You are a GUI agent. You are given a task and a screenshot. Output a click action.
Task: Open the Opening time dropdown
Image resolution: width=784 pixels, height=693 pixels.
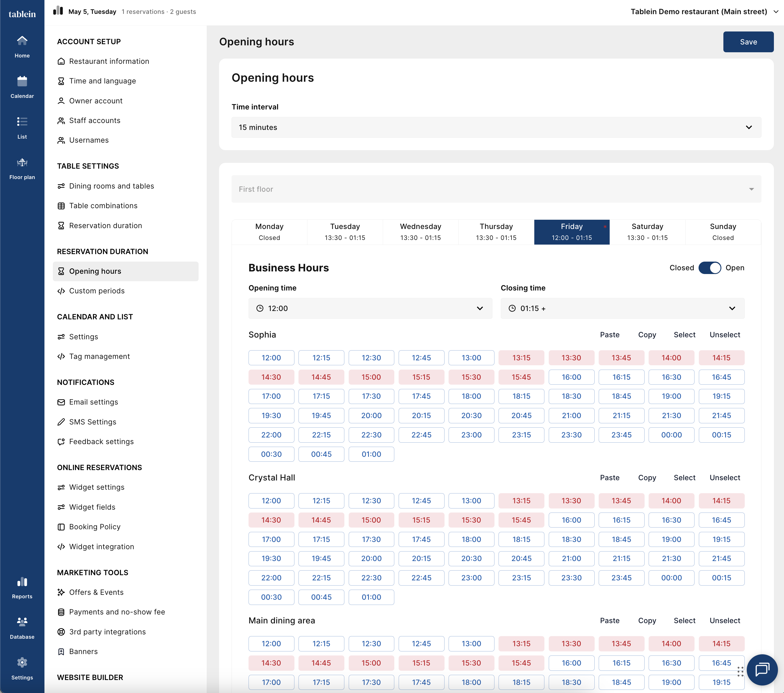[x=370, y=308]
